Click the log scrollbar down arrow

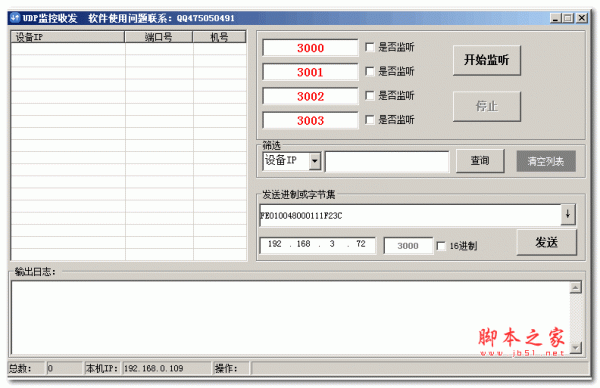tap(576, 347)
